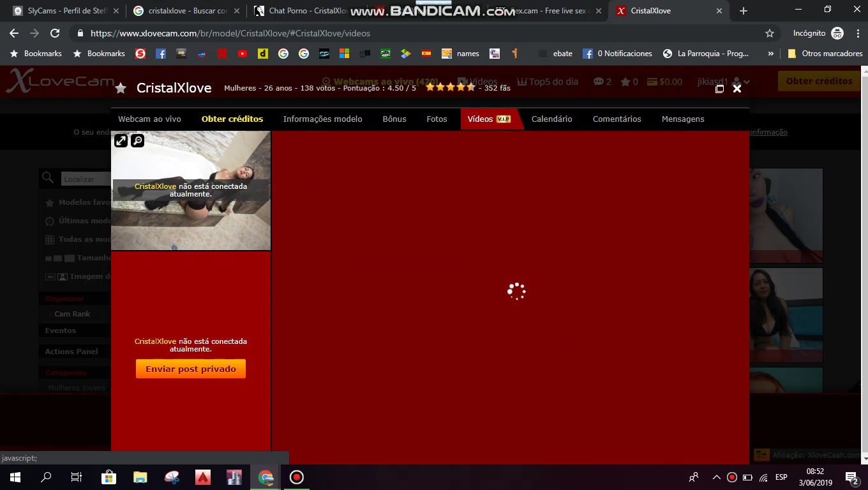This screenshot has height=490, width=868.
Task: Click the expand arrows icon on the webcam preview
Action: [121, 140]
